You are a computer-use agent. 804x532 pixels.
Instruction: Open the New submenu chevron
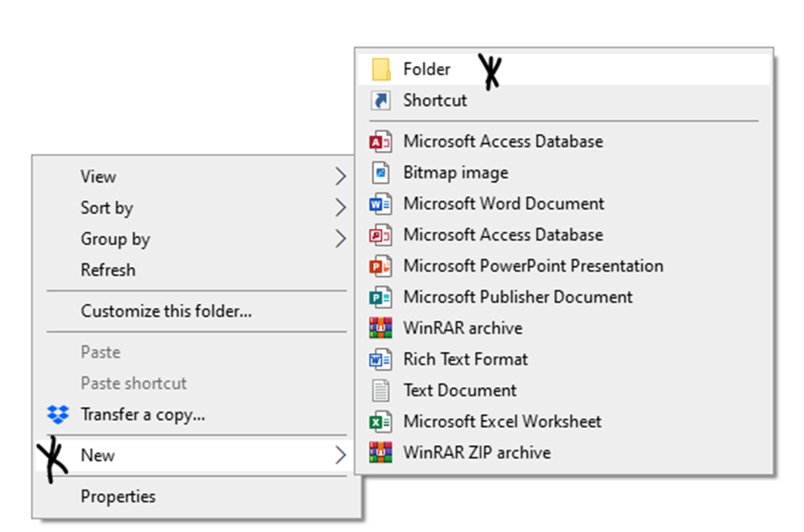coord(340,455)
